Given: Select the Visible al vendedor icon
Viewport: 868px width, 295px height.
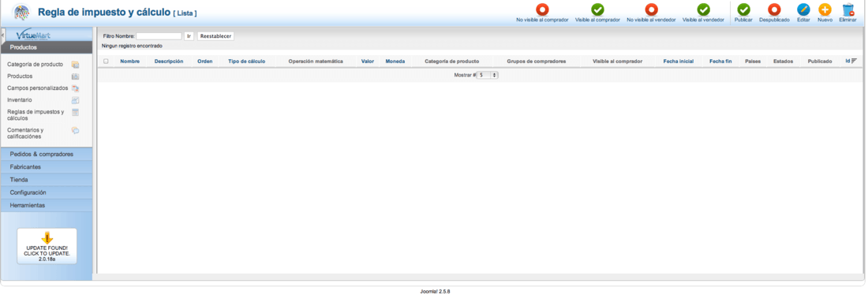Looking at the screenshot, I should point(703,9).
